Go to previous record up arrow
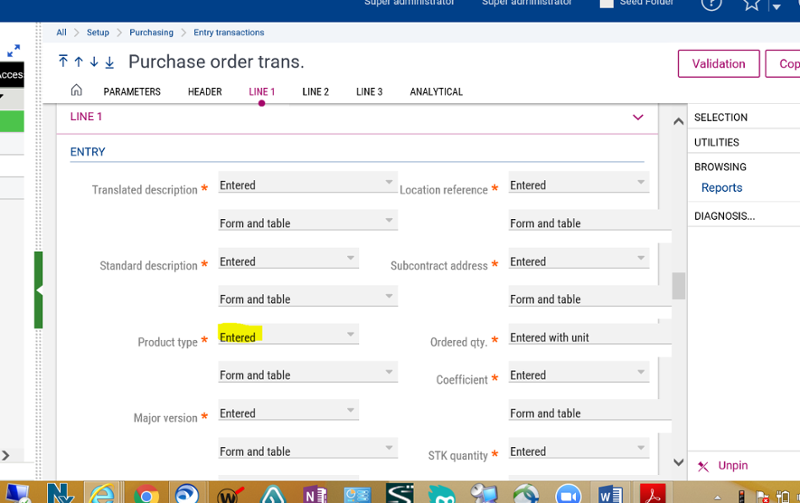 [78, 62]
